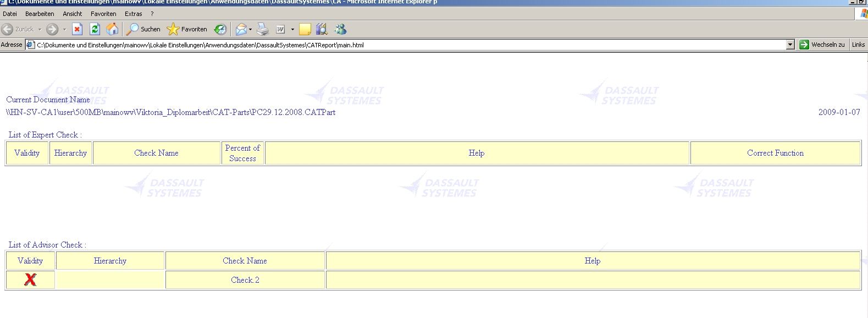
Task: Open the Datei menu
Action: tap(10, 14)
